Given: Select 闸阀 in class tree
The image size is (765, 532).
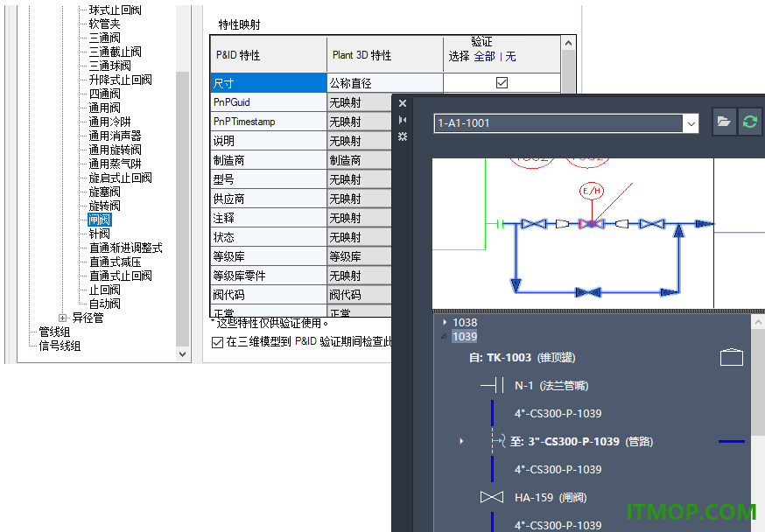Looking at the screenshot, I should point(100,220).
